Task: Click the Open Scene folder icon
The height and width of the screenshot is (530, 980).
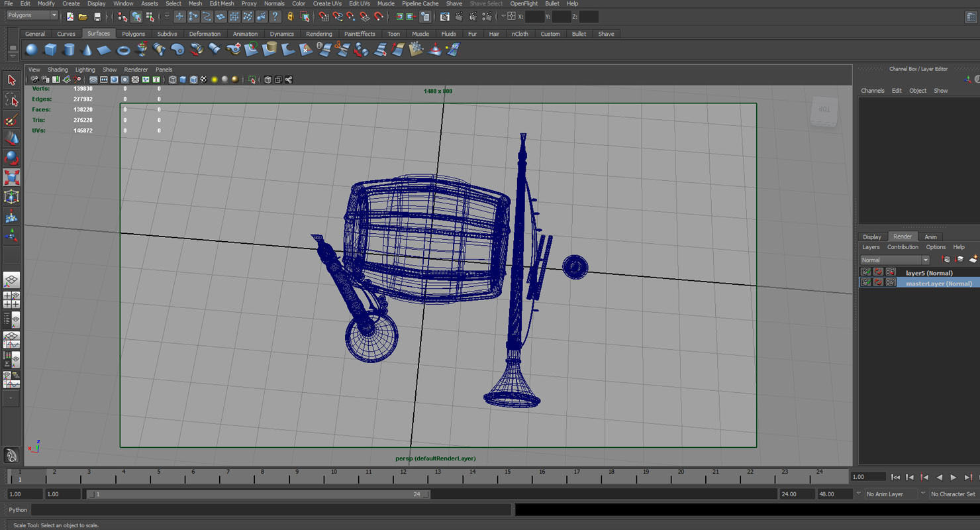Action: click(x=83, y=17)
